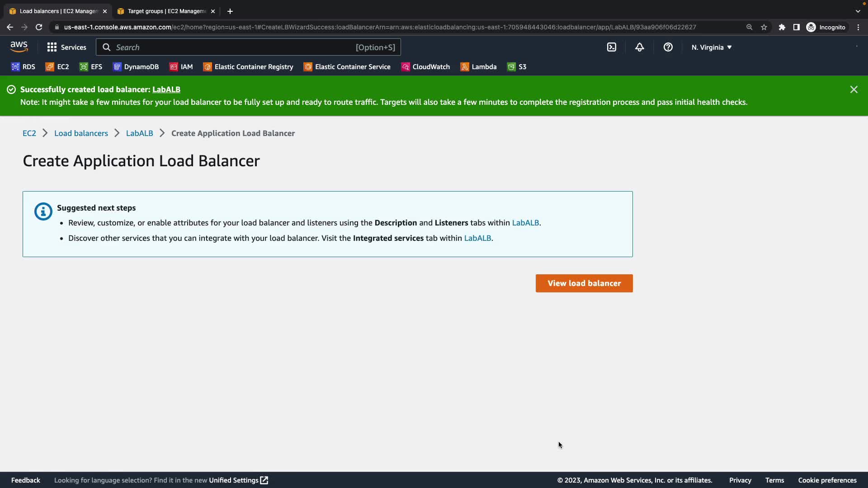Open the Lambda shortcut in favorites bar
Screen dimensions: 868x488
point(478,67)
